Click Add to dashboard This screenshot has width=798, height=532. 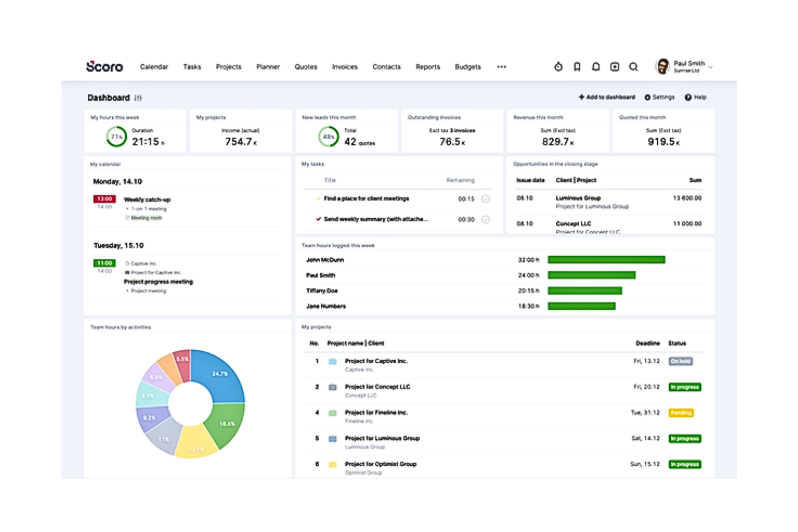tap(607, 98)
